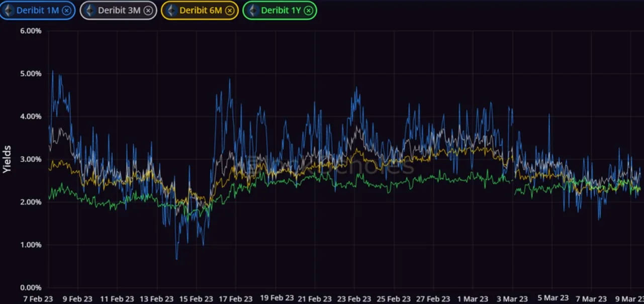Remove the Deribit 6M series chip
644x304 pixels.
[229, 10]
